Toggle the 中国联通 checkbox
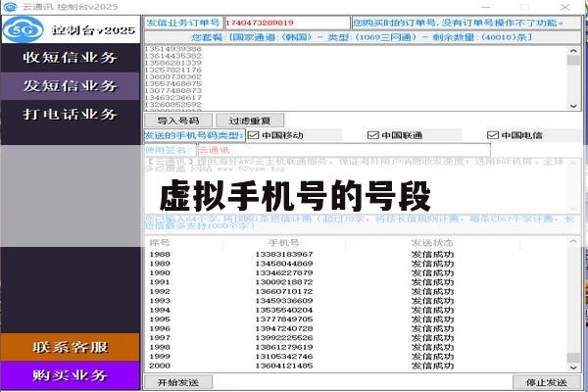Image resolution: width=588 pixels, height=392 pixels. pyautogui.click(x=372, y=135)
